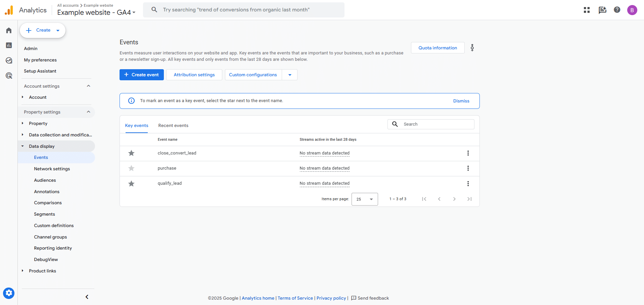Unstar the close_convert_lead event

[x=131, y=153]
